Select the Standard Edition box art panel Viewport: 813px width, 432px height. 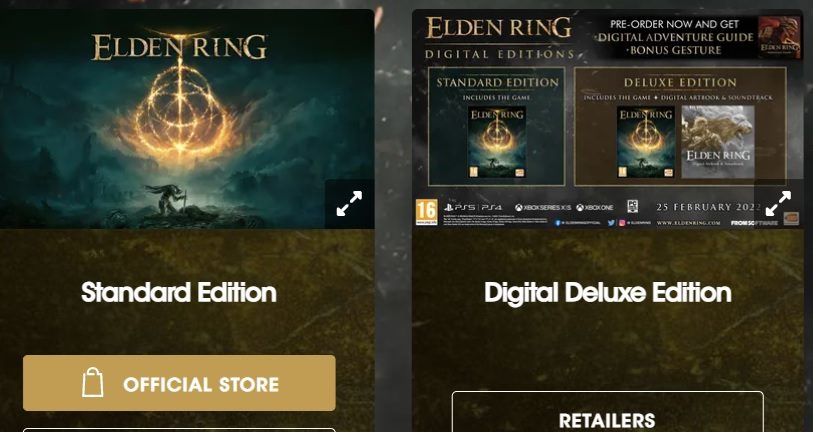tap(496, 127)
